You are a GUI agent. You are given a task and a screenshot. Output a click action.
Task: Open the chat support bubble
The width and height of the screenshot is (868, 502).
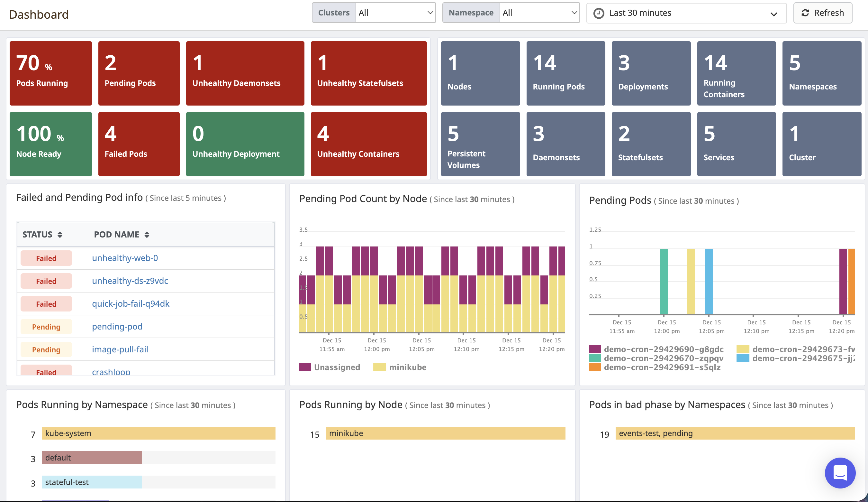[x=840, y=473]
